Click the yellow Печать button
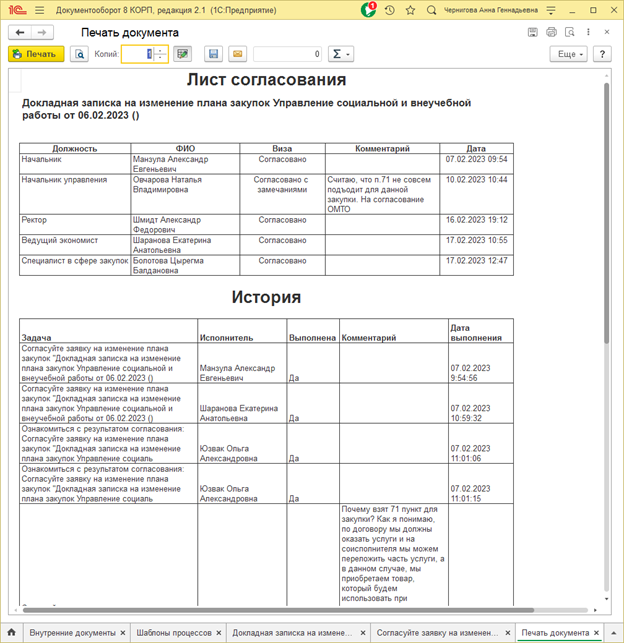The width and height of the screenshot is (624, 643). 36,54
